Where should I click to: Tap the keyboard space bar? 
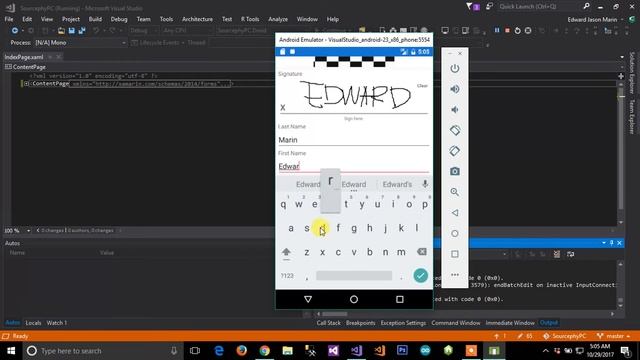(354, 276)
